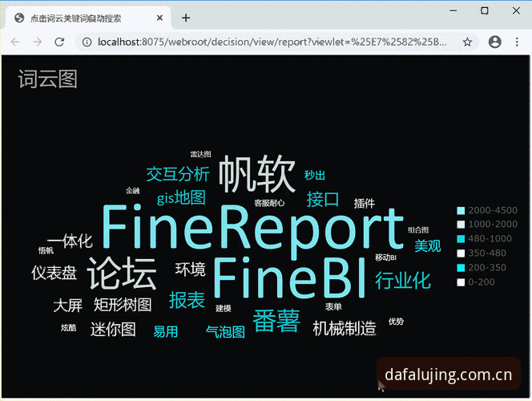The image size is (532, 401).
Task: Close the current browser tab
Action: pyautogui.click(x=159, y=18)
